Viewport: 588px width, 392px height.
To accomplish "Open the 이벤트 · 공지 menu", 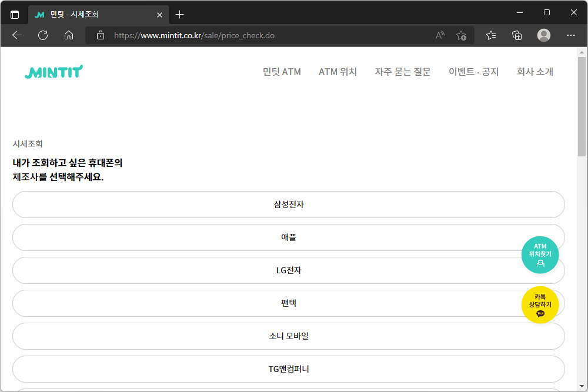I will coord(473,72).
